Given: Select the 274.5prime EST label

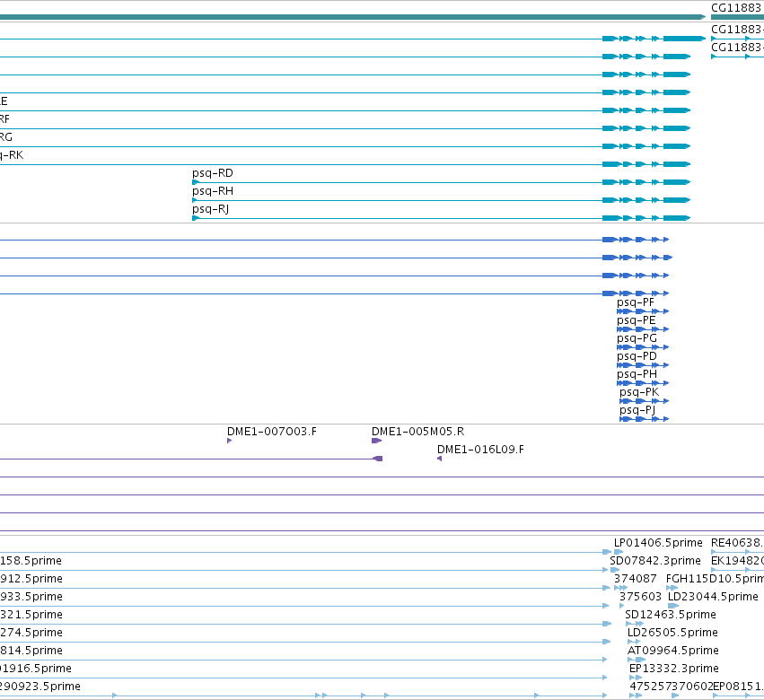Looking at the screenshot, I should [x=31, y=633].
